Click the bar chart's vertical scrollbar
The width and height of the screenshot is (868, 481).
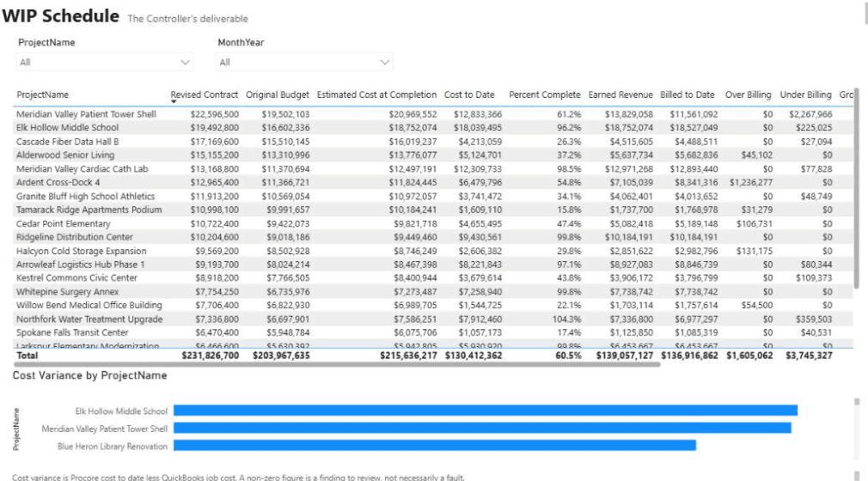tap(857, 402)
